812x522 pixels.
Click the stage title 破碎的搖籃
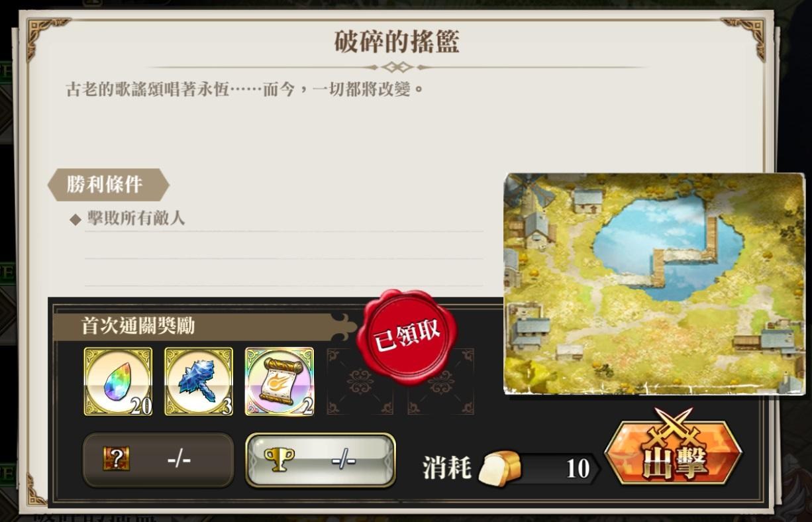[397, 41]
